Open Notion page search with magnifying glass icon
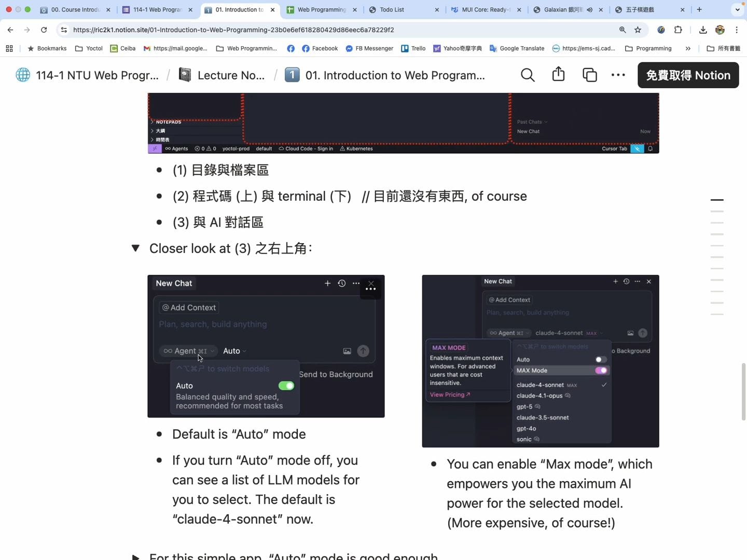This screenshot has height=560, width=747. click(528, 75)
